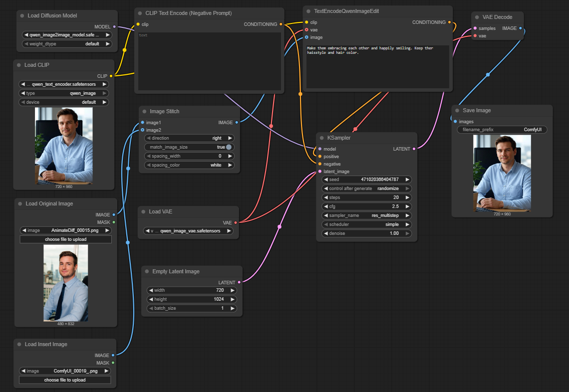The height and width of the screenshot is (392, 569).
Task: Collapse the Empty Latent Image node
Action: coord(147,272)
